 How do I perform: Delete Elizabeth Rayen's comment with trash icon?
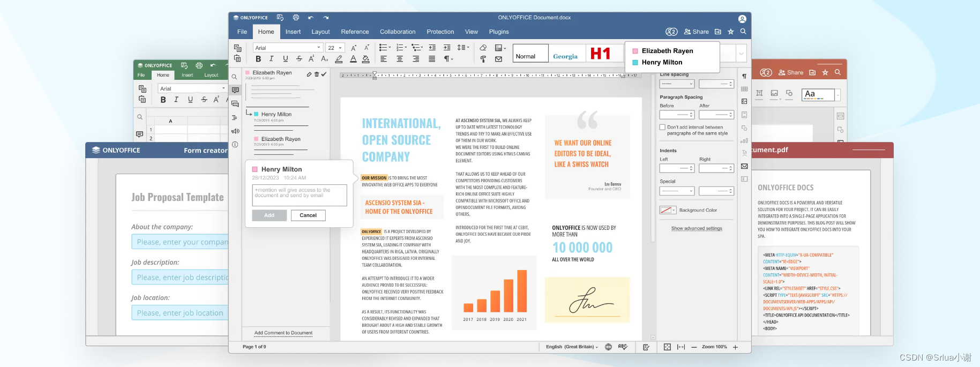pos(317,74)
